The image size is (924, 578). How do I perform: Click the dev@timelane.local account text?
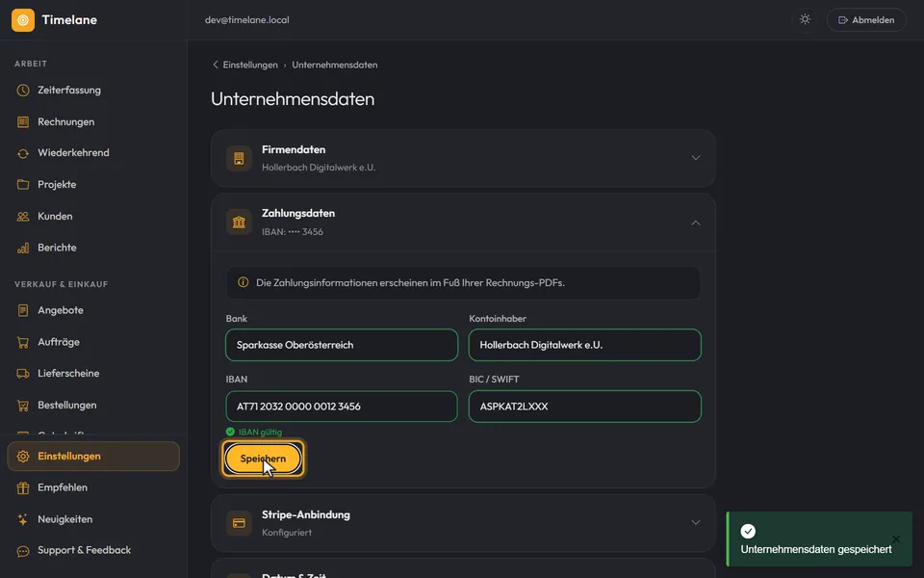247,20
